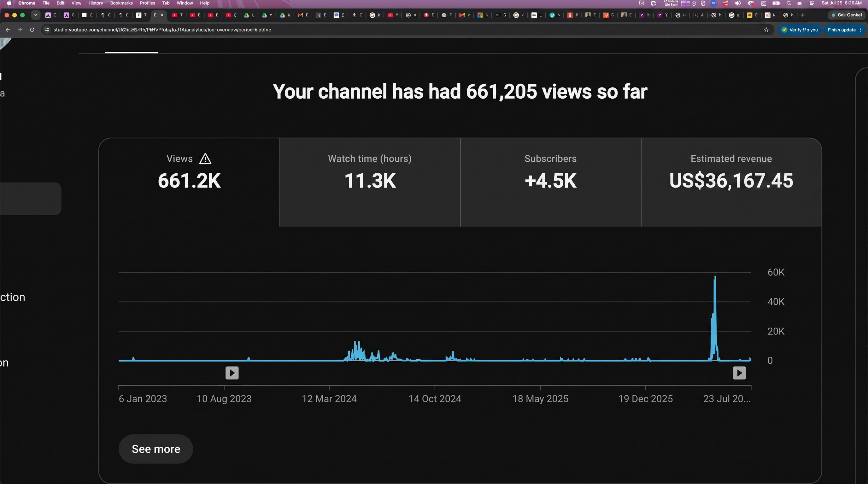Image resolution: width=868 pixels, height=484 pixels.
Task: Close the current active tab
Action: 162,15
